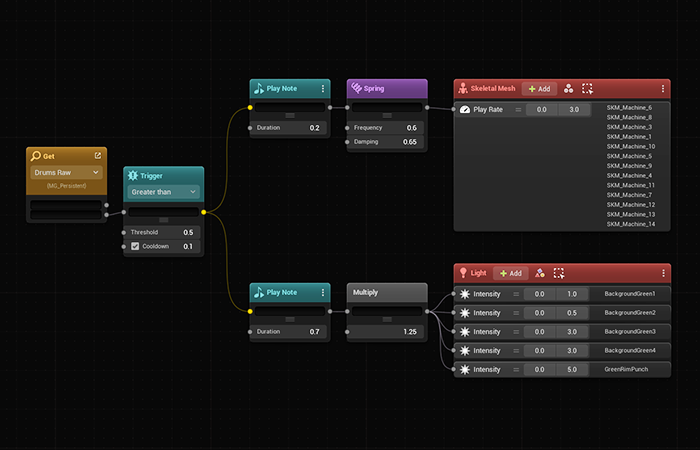The height and width of the screenshot is (450, 700).
Task: Edit the Cooldown value 0.1
Action: (x=188, y=246)
